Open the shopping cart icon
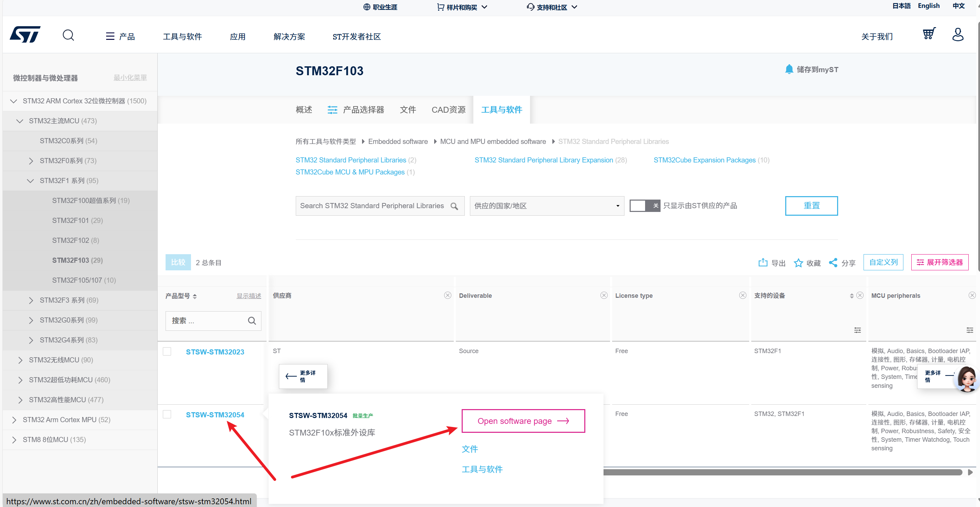This screenshot has height=507, width=980. click(x=929, y=33)
